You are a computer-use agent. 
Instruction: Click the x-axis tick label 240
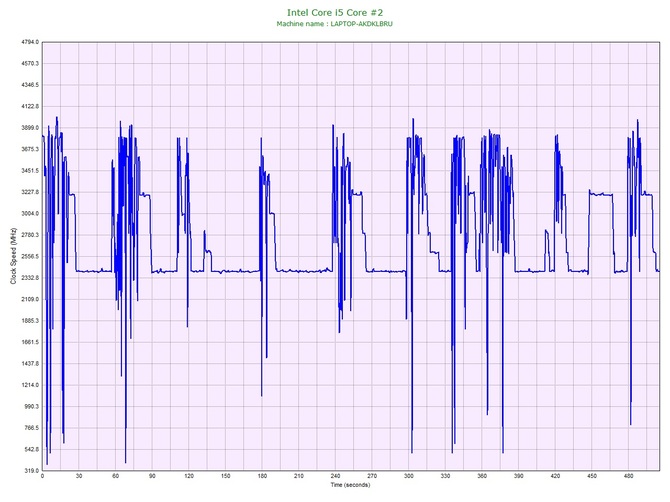335,476
